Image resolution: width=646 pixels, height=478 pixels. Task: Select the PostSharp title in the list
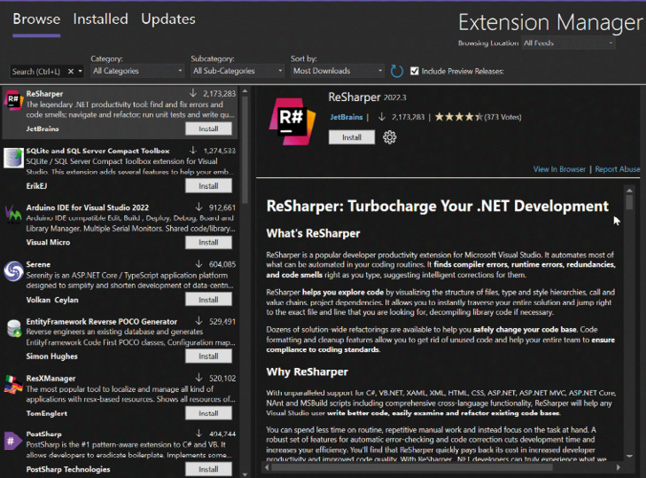click(x=44, y=434)
